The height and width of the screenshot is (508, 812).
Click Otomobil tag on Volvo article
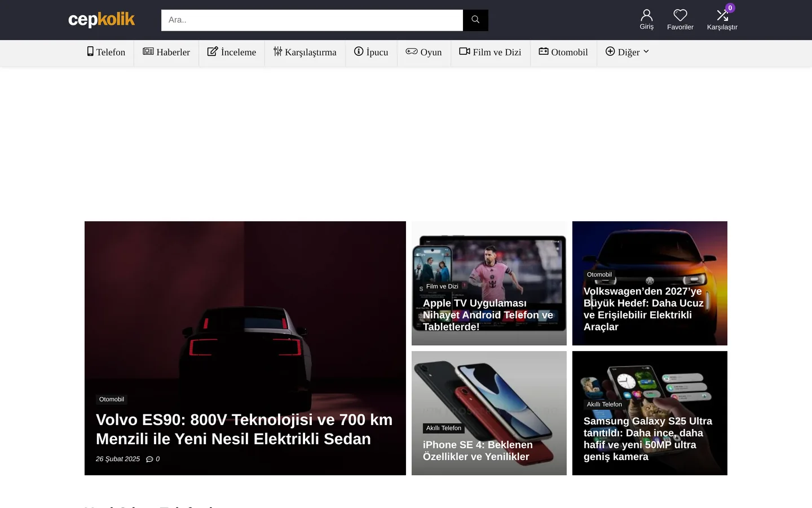tap(112, 399)
